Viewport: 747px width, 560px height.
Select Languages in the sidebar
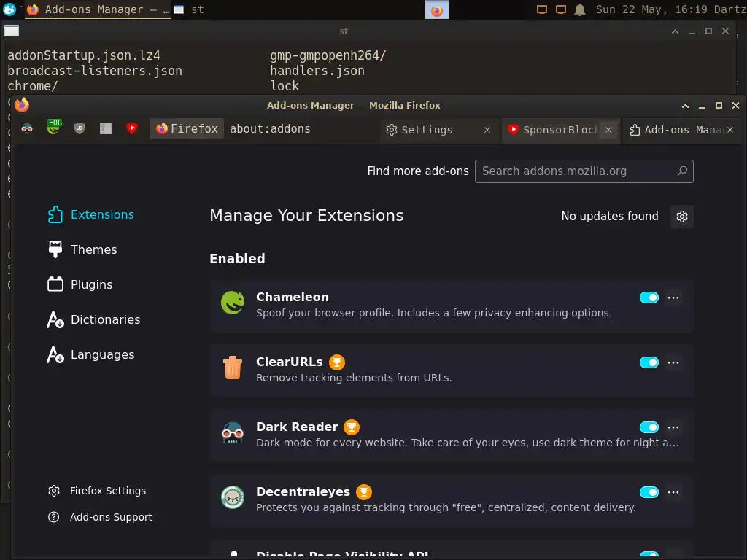90,355
